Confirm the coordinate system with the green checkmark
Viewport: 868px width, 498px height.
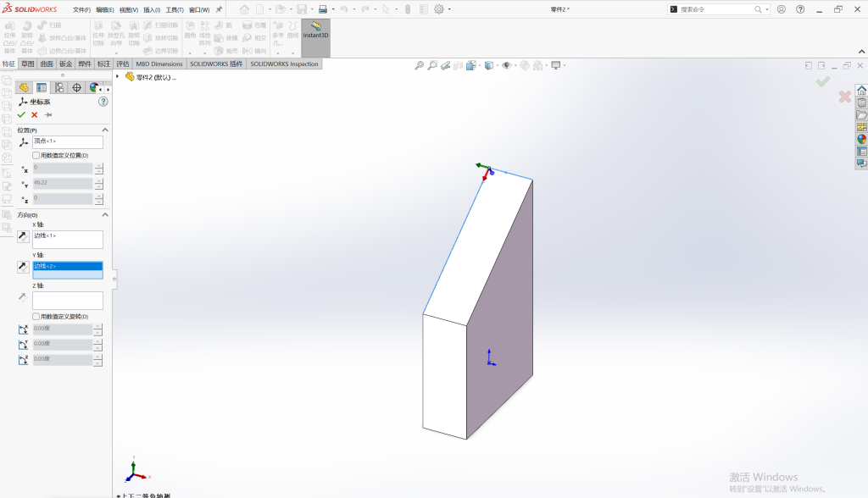[21, 114]
